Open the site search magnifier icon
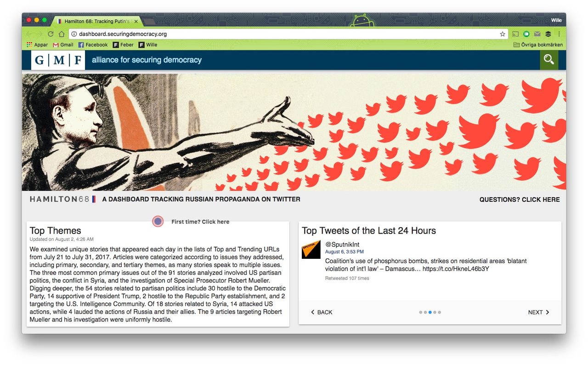 point(549,60)
